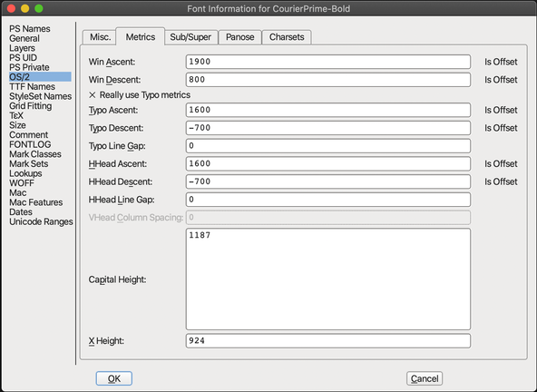Focus the Typo Ascent input field

pyautogui.click(x=328, y=110)
